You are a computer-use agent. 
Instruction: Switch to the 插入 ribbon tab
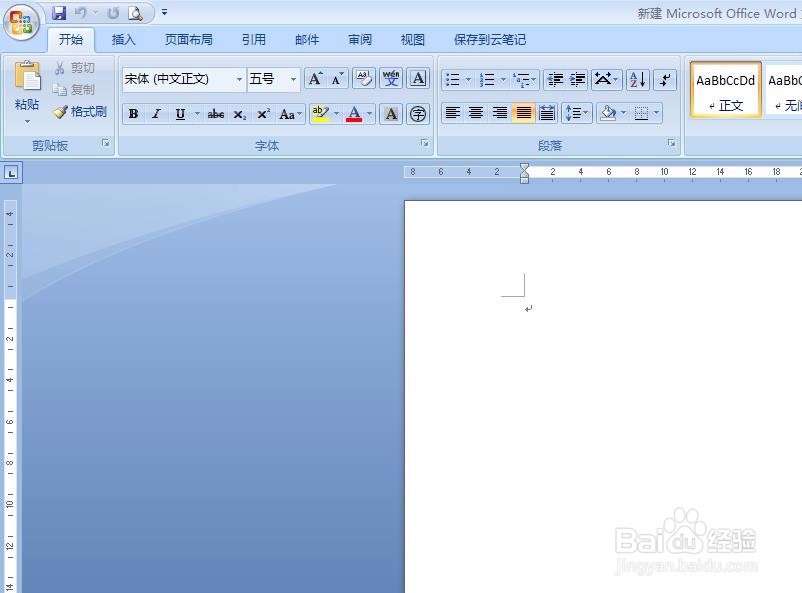coord(123,40)
